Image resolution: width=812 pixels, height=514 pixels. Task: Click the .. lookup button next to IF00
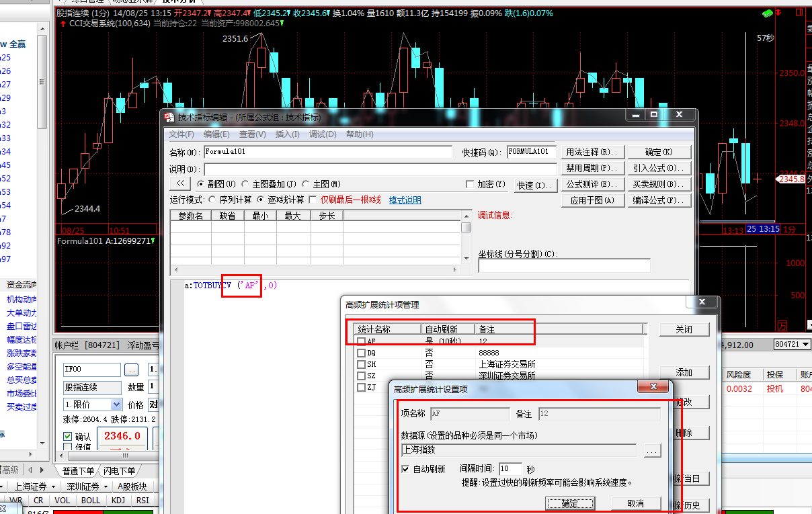click(131, 370)
